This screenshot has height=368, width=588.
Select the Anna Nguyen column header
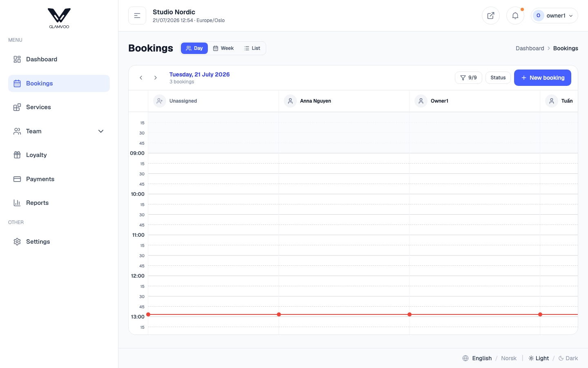point(344,101)
